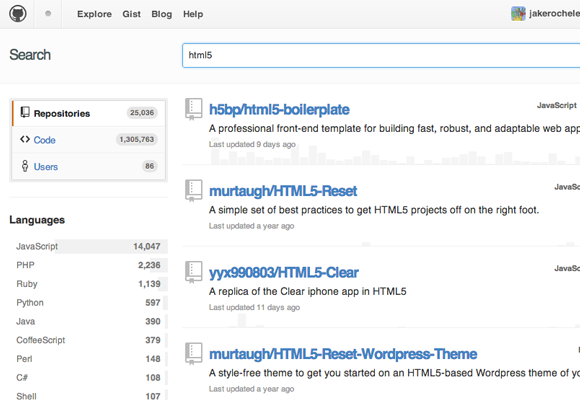The width and height of the screenshot is (580, 400).
Task: Switch to Code search results
Action: 88,140
